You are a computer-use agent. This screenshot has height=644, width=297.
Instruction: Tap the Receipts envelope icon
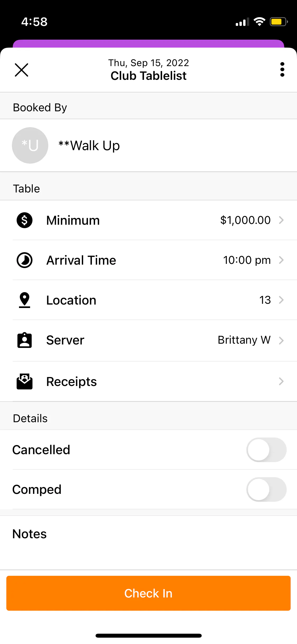[25, 381]
